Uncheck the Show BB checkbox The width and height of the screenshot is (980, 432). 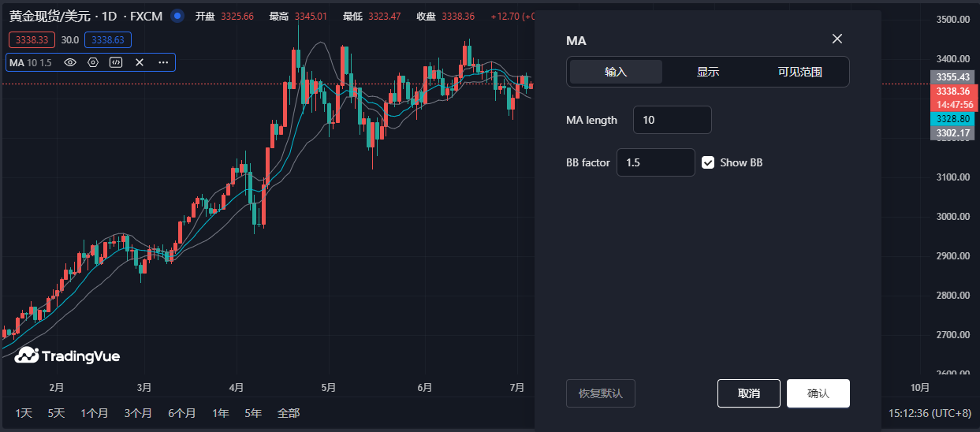(708, 162)
